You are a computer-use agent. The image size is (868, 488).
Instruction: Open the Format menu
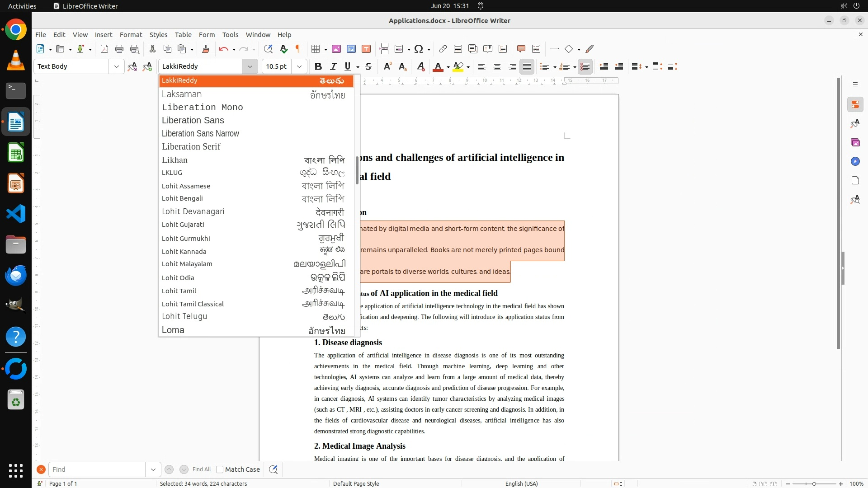pyautogui.click(x=131, y=35)
